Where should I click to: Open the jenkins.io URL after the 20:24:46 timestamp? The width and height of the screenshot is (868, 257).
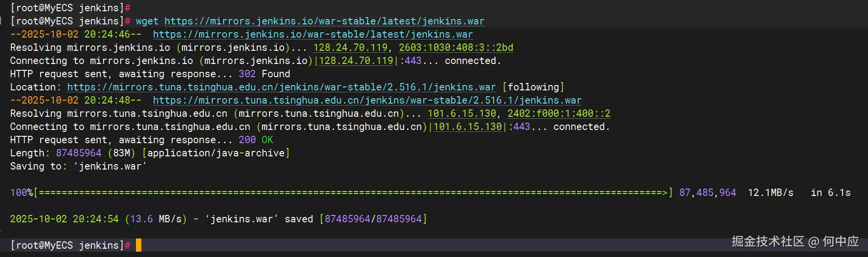pos(313,34)
